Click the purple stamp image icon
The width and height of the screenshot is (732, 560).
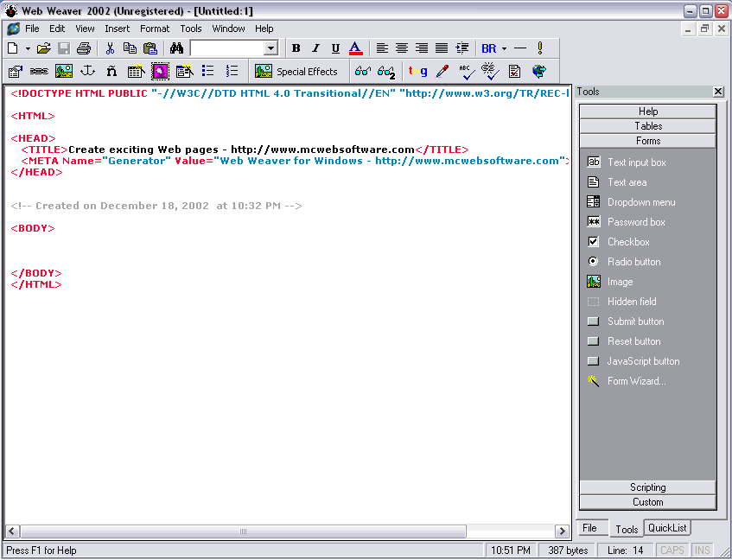coord(160,72)
